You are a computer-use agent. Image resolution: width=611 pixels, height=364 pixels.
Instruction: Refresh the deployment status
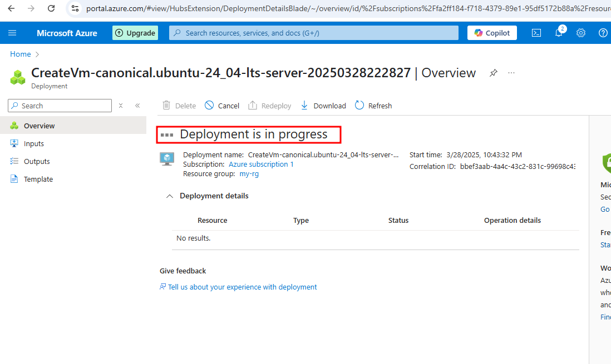[x=373, y=106]
